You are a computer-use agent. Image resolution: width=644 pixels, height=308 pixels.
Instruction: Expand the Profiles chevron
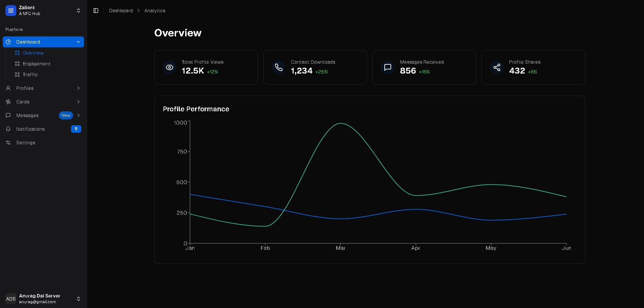pos(79,88)
